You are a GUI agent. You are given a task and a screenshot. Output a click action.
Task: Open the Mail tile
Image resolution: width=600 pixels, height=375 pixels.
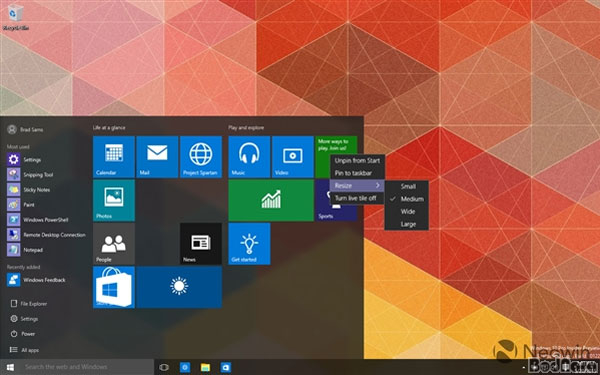157,157
